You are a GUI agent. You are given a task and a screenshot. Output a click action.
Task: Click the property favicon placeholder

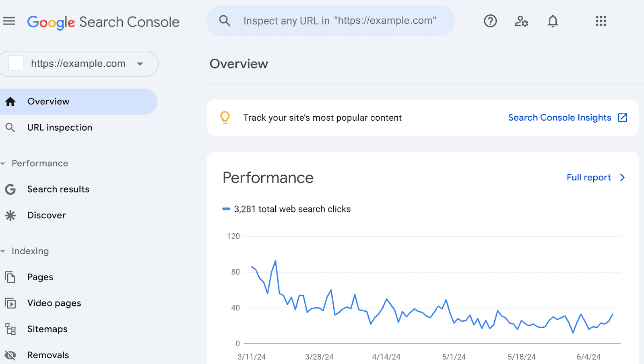(16, 64)
